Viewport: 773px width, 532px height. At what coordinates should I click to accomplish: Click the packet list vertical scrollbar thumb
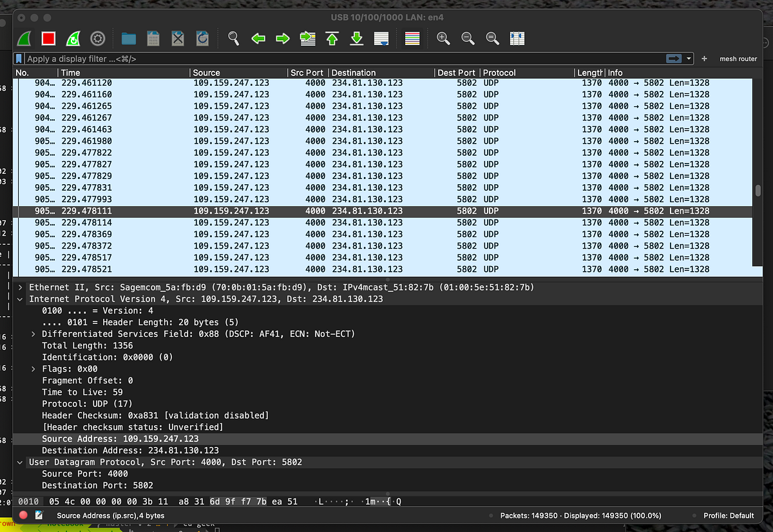(758, 192)
